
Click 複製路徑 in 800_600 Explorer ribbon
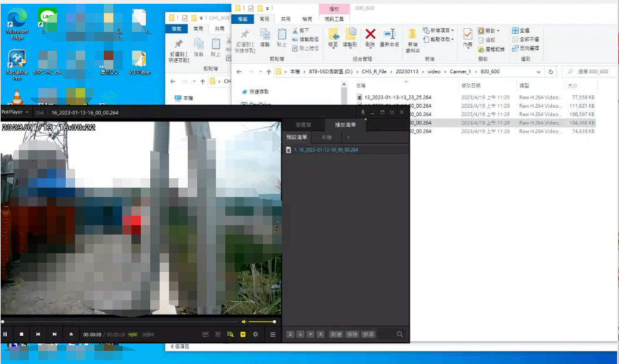305,39
